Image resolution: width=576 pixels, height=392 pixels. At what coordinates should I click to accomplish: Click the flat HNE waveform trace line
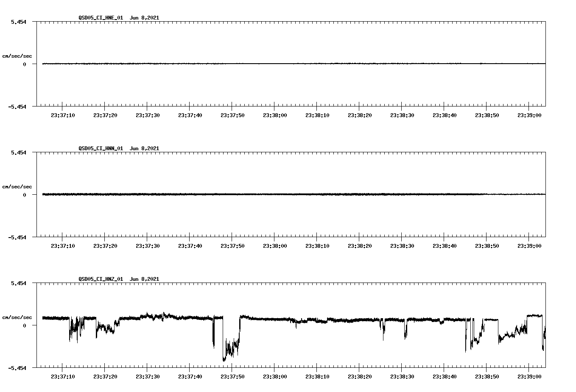(294, 64)
